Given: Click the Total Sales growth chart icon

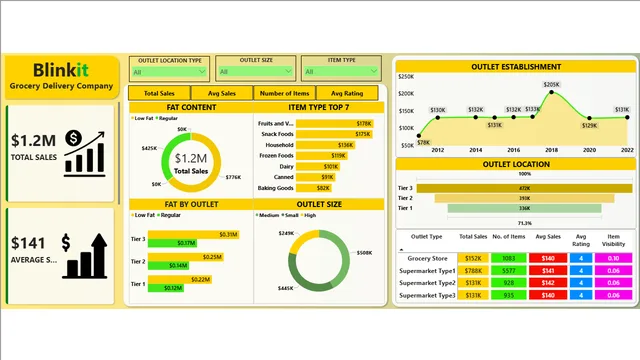Looking at the screenshot, I should coord(85,153).
